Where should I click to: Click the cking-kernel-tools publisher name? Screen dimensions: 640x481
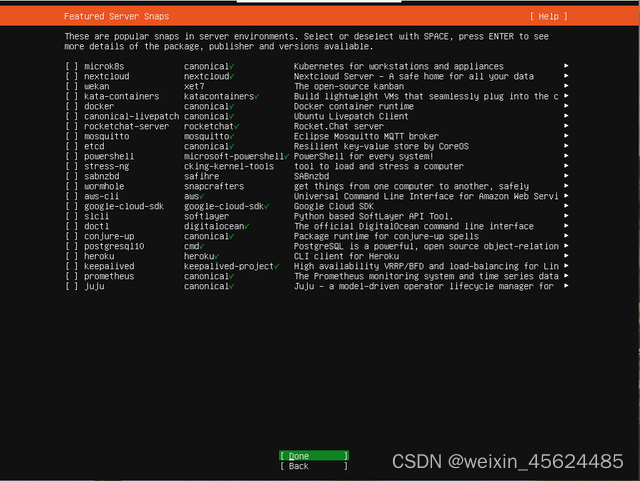click(229, 166)
